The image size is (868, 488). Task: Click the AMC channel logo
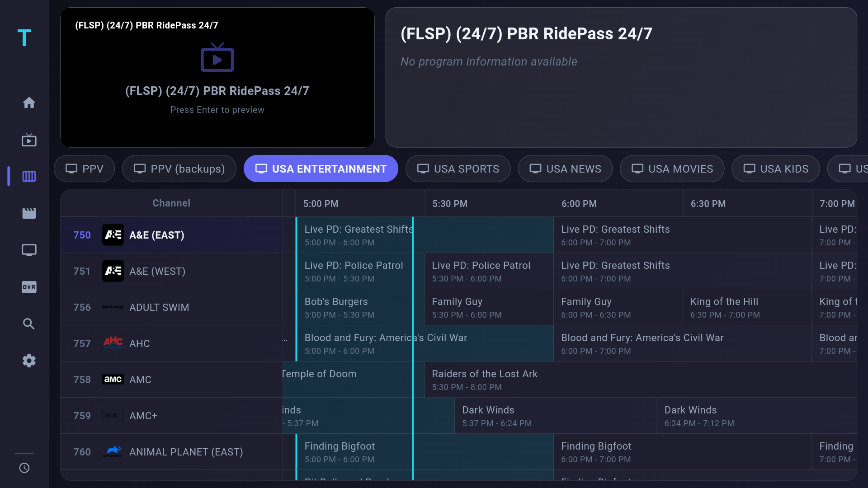click(x=113, y=380)
